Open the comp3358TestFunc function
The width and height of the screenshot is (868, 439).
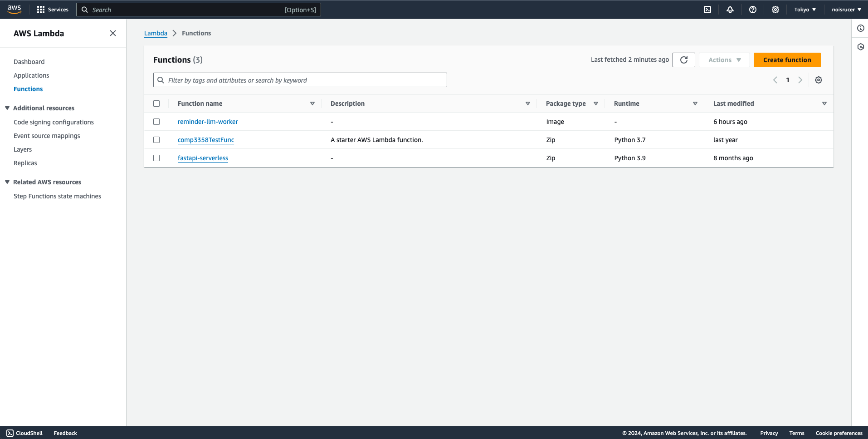click(x=206, y=140)
